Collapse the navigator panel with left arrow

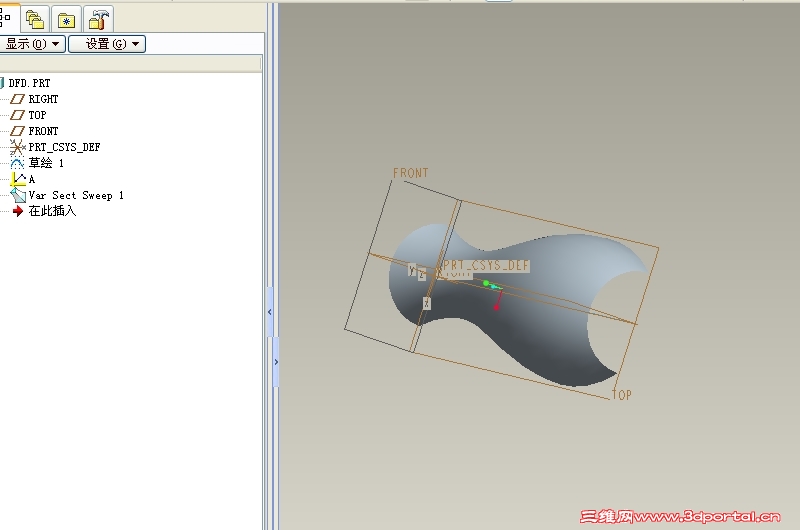[x=270, y=312]
